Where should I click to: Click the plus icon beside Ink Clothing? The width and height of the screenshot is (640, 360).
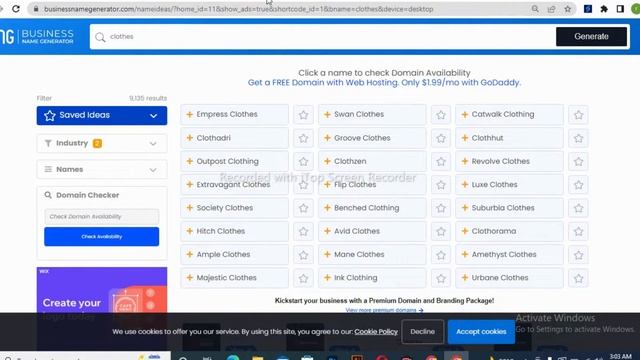click(327, 278)
